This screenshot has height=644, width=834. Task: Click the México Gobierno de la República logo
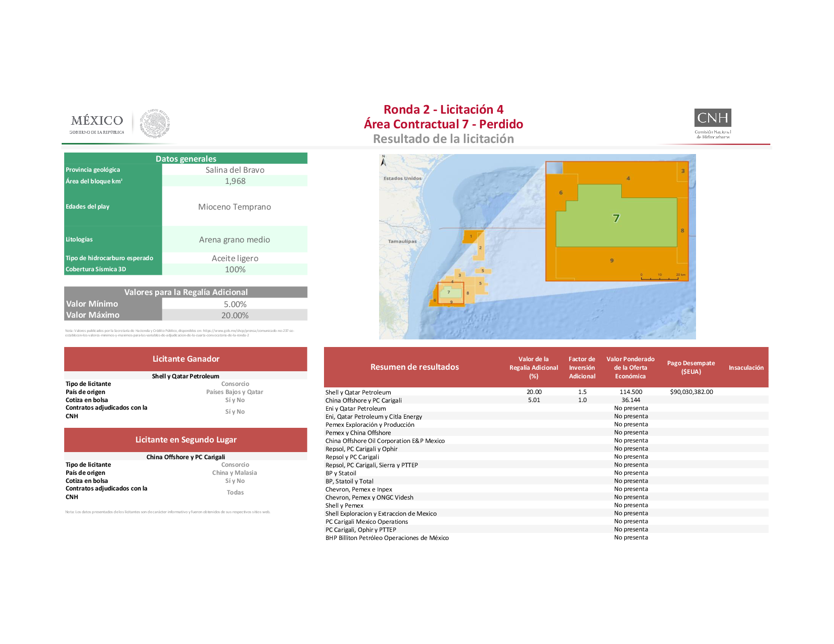pyautogui.click(x=97, y=124)
